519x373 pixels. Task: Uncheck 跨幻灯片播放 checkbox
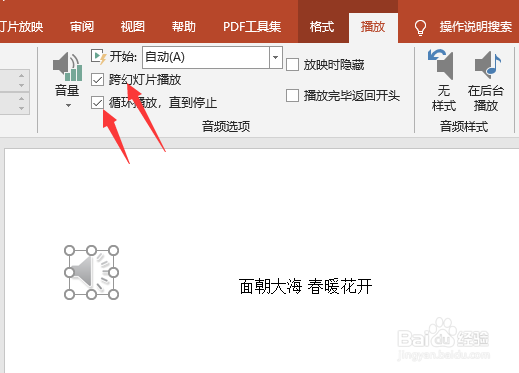[97, 80]
